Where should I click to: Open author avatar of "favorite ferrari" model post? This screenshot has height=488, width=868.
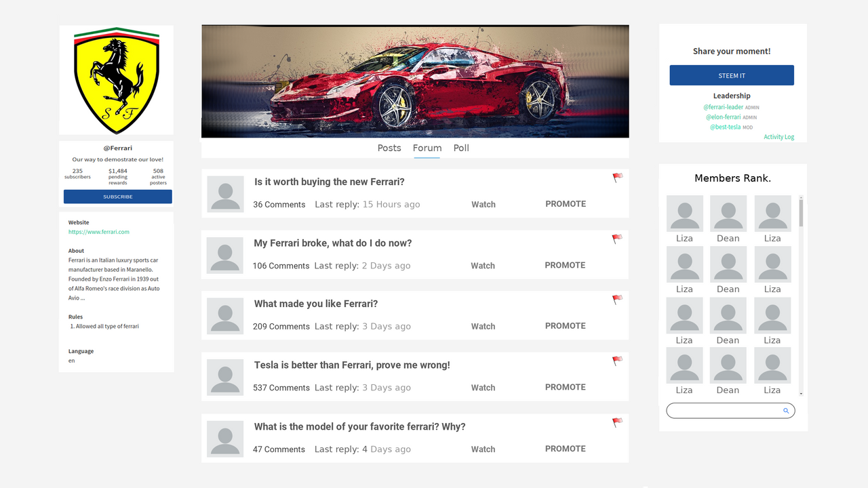[x=225, y=439]
